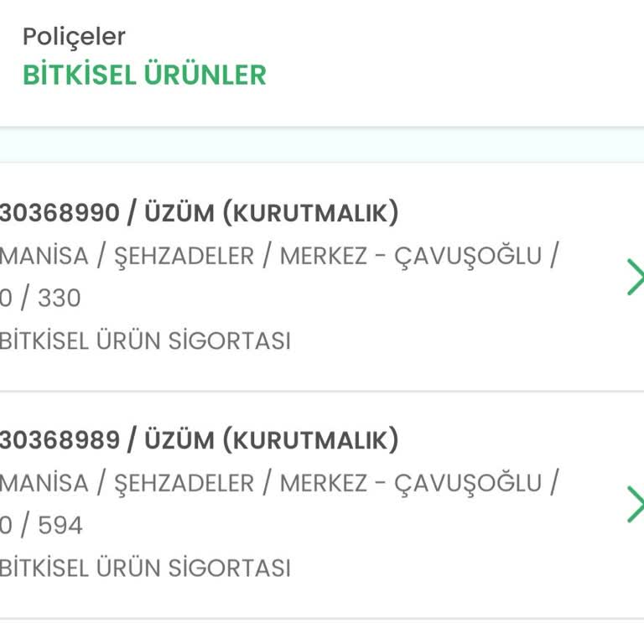Screen dimensions: 644x644
Task: Click the Poliçeler header label
Action: coord(74,37)
